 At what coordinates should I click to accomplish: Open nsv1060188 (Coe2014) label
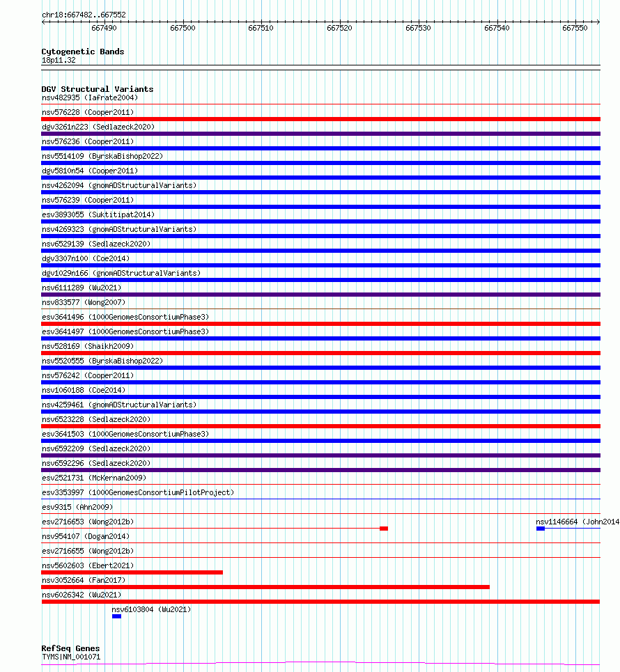coord(84,390)
